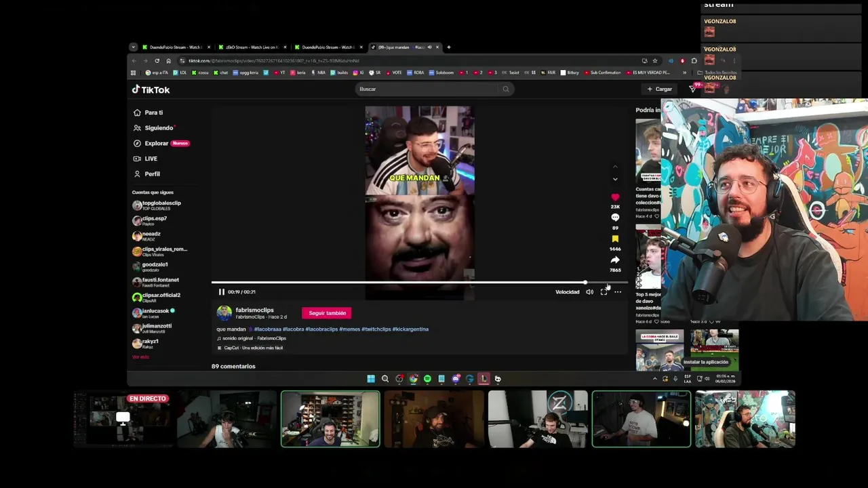Open followed account fausti.fontanet
This screenshot has width=868, height=488.
156,282
